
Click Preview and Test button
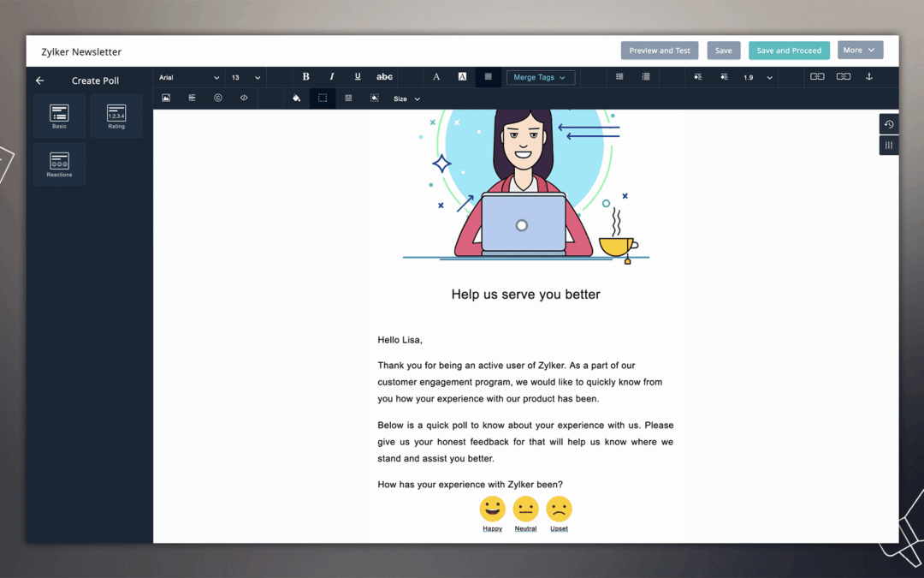[x=660, y=51]
